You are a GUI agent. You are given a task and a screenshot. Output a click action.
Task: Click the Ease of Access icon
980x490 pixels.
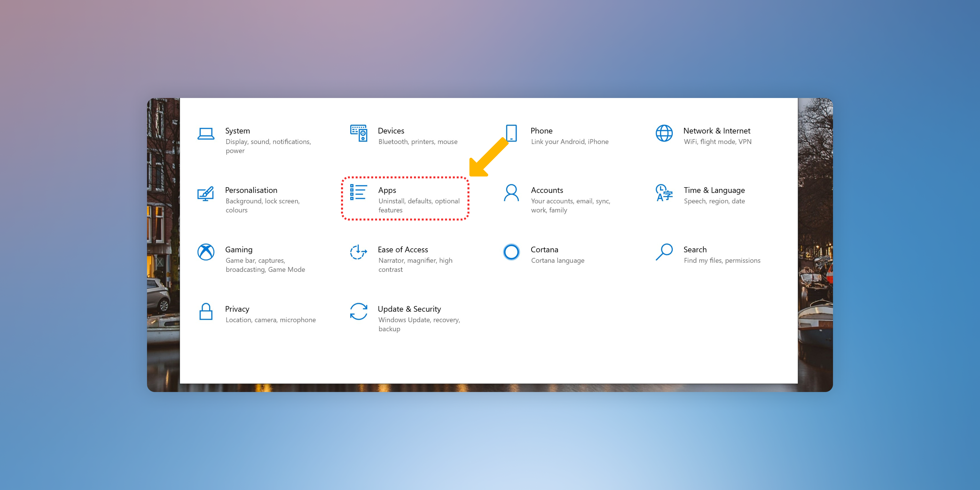pyautogui.click(x=359, y=252)
